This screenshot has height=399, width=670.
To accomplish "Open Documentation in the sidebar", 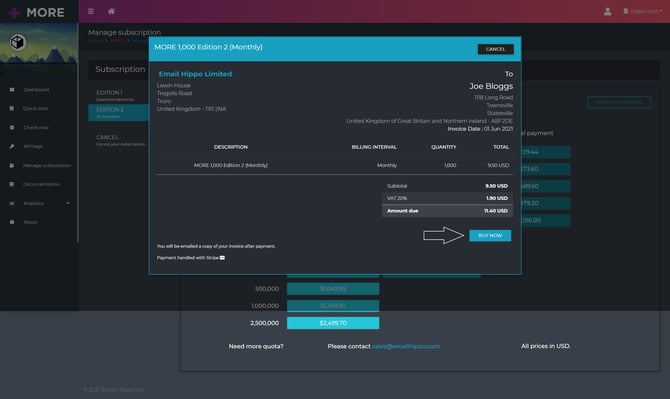I will pyautogui.click(x=41, y=184).
